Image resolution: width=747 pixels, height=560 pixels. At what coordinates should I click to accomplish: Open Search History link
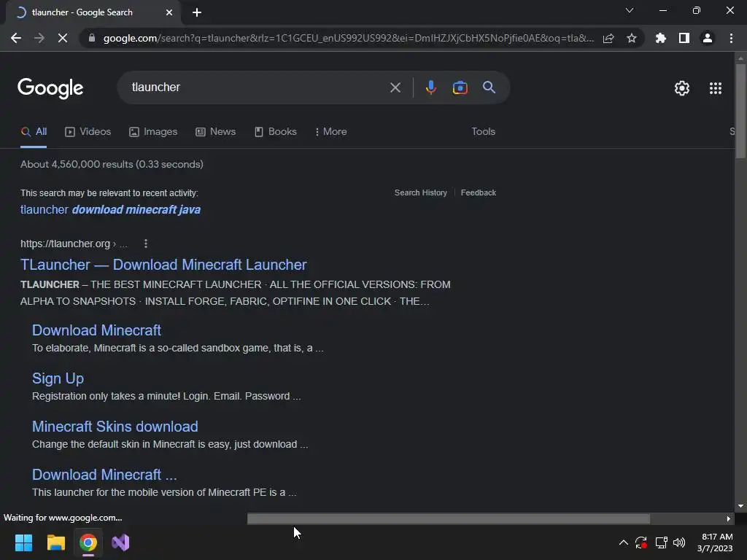(421, 192)
